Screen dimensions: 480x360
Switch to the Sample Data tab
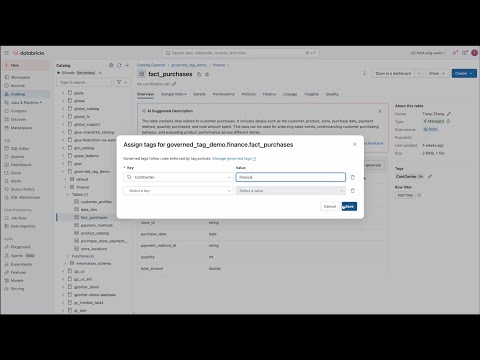tap(173, 94)
